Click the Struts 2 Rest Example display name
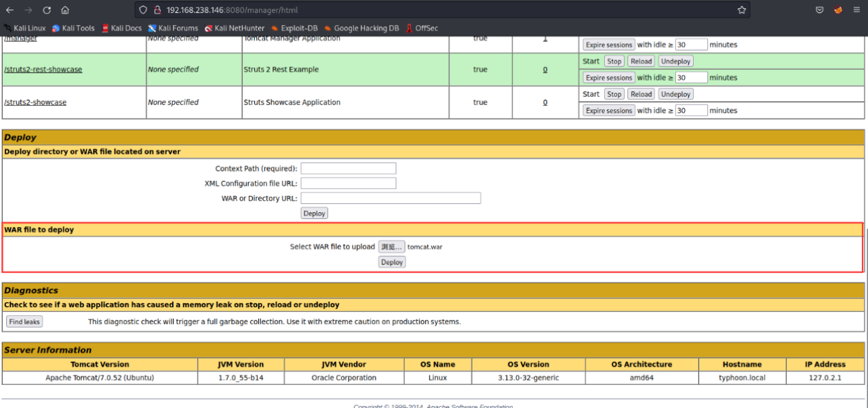The width and height of the screenshot is (868, 408). (x=281, y=69)
